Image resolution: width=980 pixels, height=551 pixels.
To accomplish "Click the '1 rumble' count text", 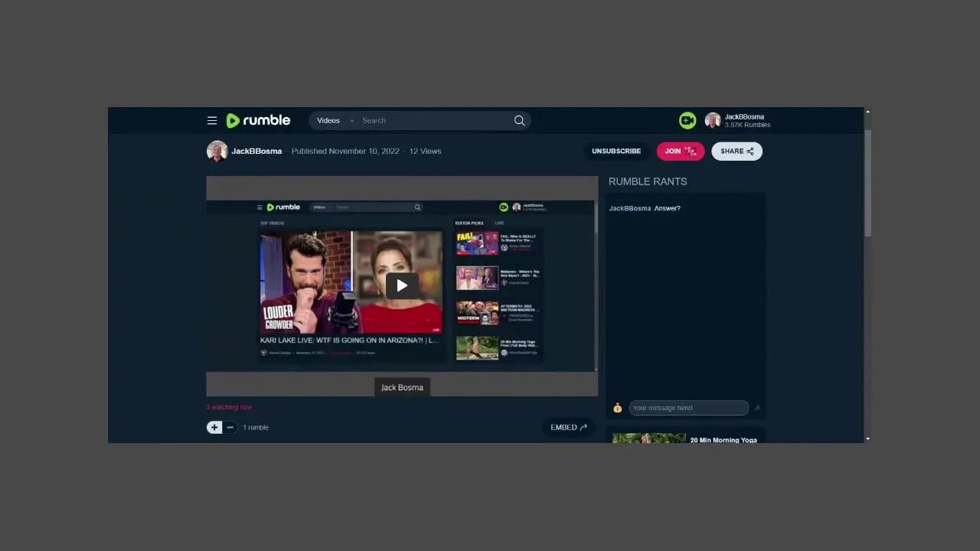I will (x=256, y=427).
